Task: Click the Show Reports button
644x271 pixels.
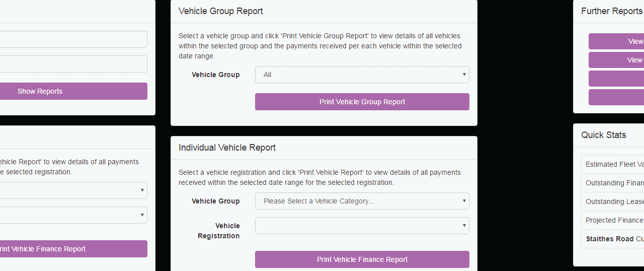Action: [73, 91]
